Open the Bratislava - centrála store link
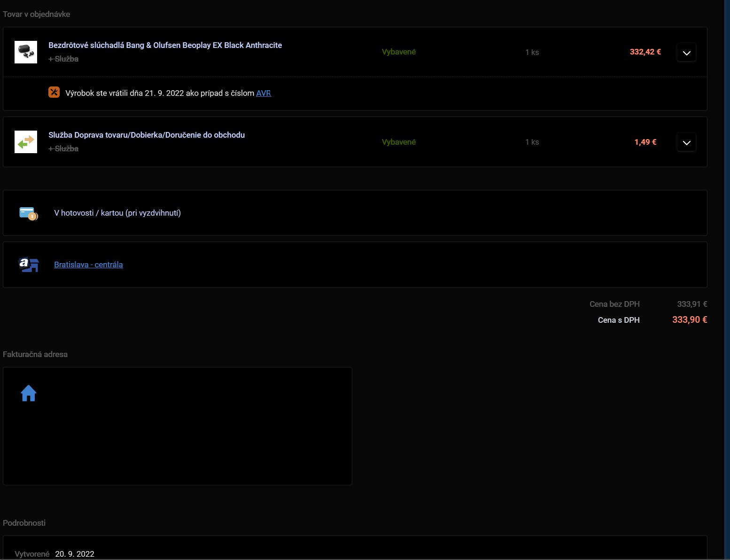The image size is (730, 560). click(88, 264)
